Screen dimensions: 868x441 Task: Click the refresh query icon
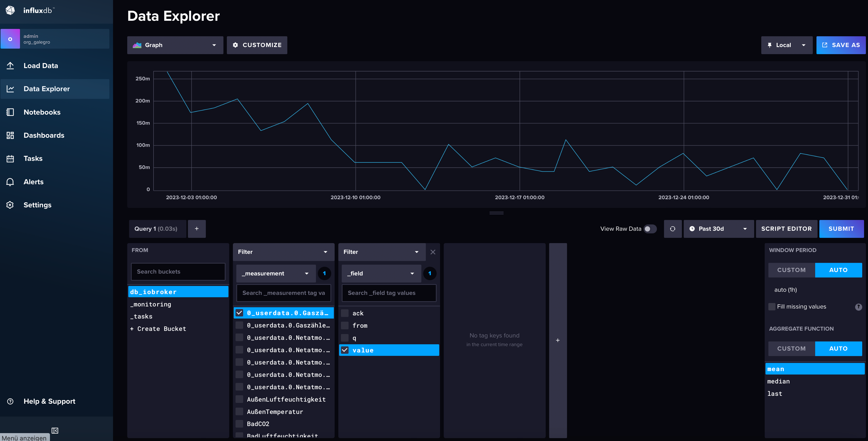[673, 229]
